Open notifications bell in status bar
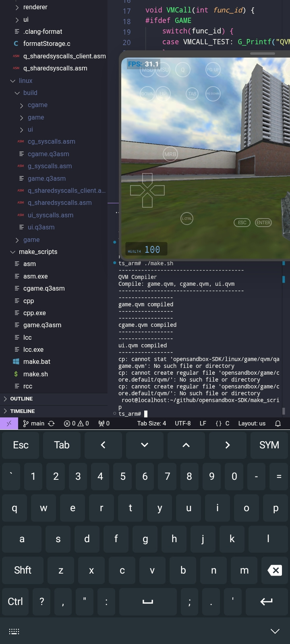Screen dimensions: 290x644 tap(278, 423)
